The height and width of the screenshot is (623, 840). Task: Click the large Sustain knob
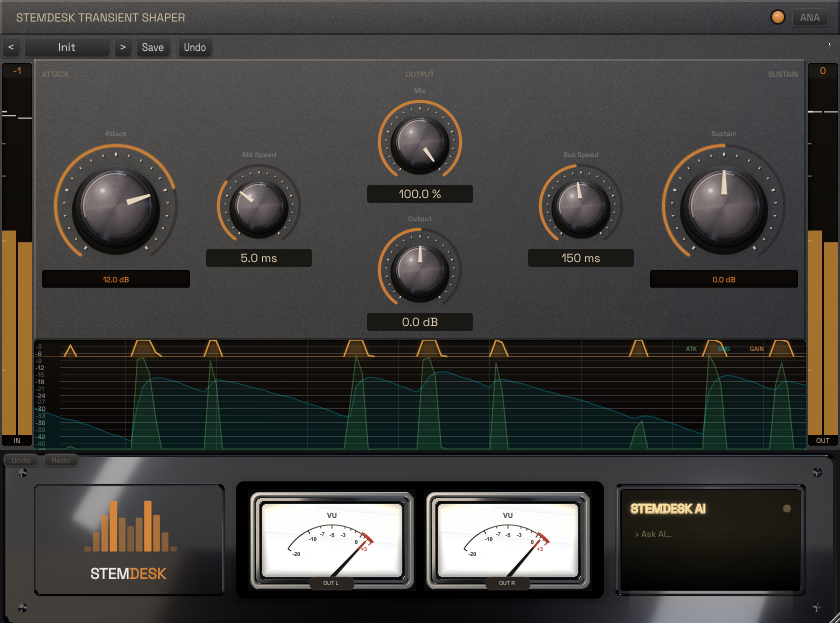click(724, 207)
